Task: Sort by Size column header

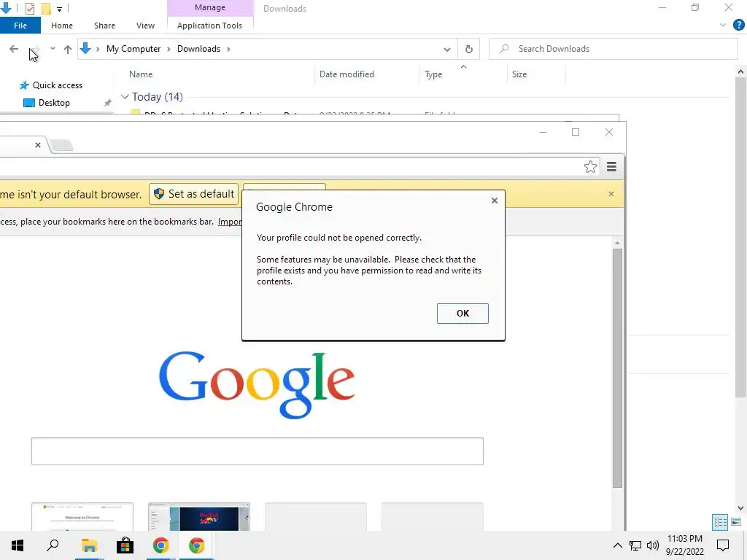Action: point(519,74)
